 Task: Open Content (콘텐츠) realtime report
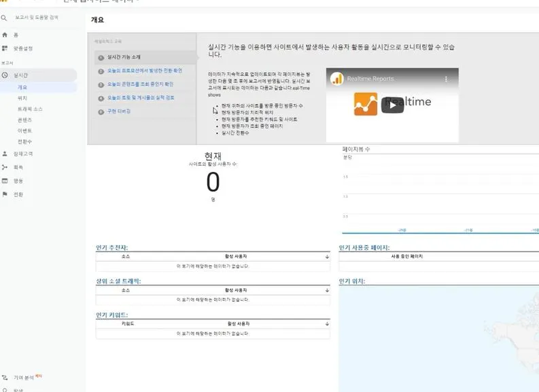pyautogui.click(x=24, y=120)
